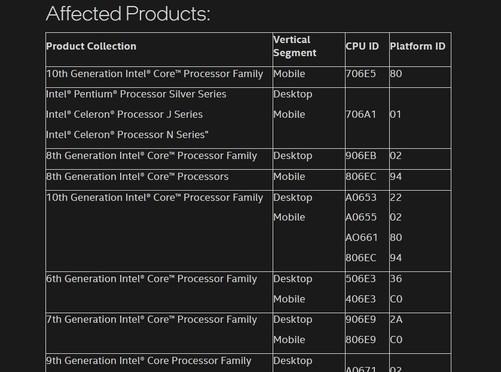The height and width of the screenshot is (372, 501).
Task: Click 7th Generation Intel Core Processor Family row
Action: [248, 333]
